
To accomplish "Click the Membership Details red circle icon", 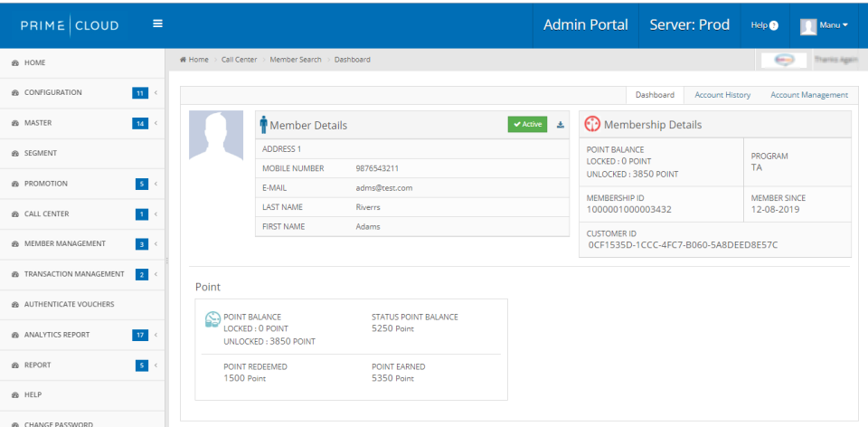I will 592,125.
